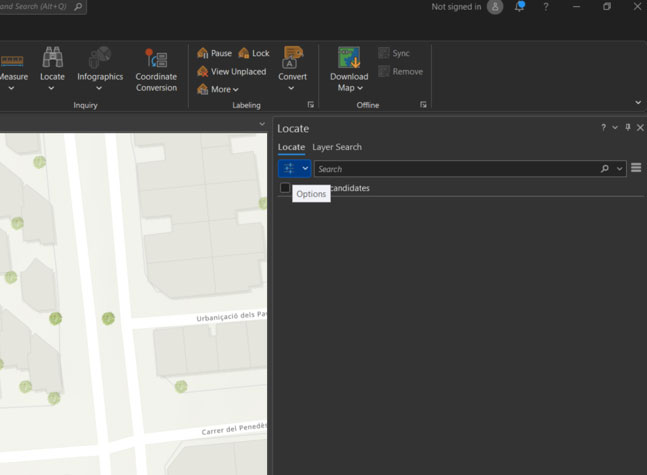Click View Unplaced labels

(x=231, y=71)
